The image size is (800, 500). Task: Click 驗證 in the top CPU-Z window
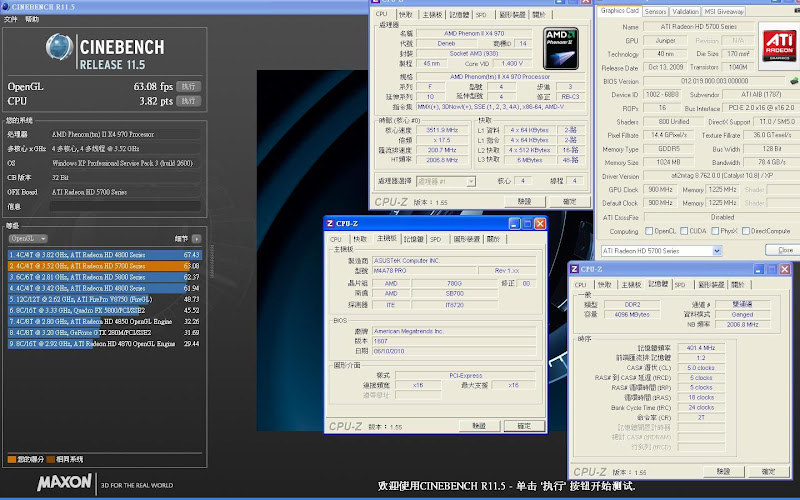pos(524,202)
